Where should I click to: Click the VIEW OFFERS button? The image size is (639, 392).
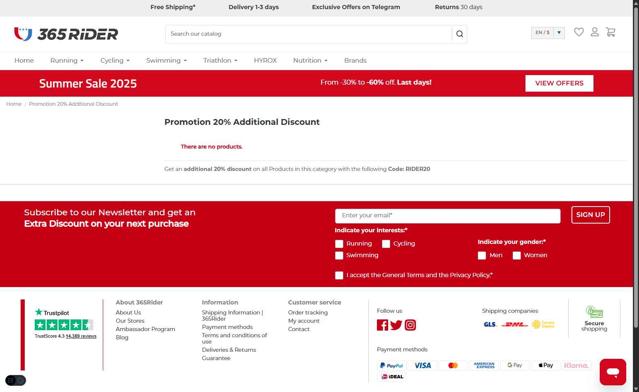(x=559, y=83)
